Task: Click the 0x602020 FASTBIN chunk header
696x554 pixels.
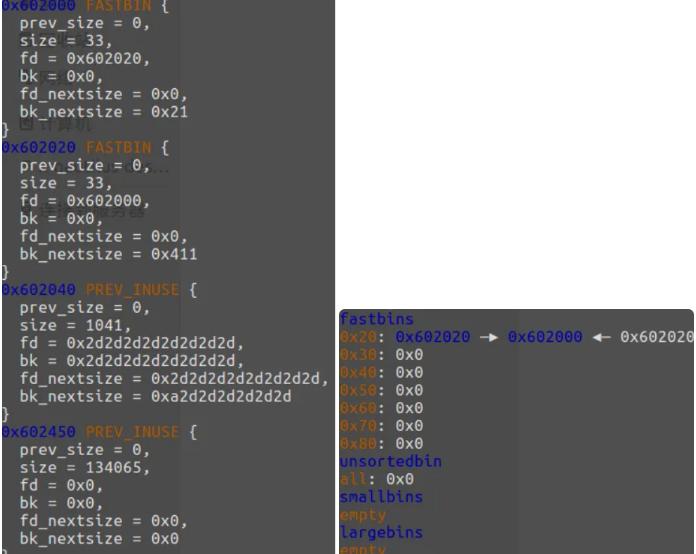Action: coord(85,147)
